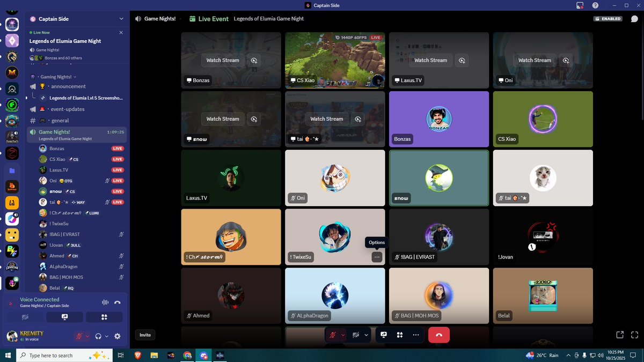This screenshot has width=644, height=362.
Task: Open the three-dot More menu in the call bar
Action: [x=416, y=335]
